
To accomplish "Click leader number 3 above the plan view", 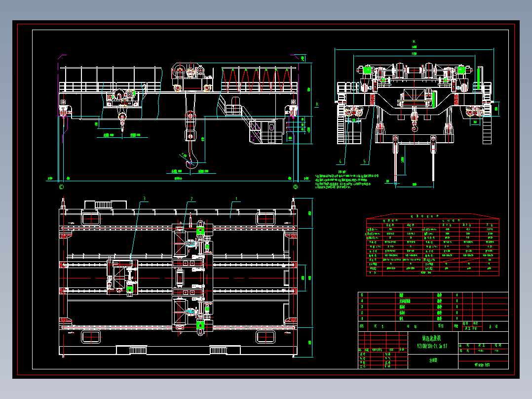I will click(144, 199).
